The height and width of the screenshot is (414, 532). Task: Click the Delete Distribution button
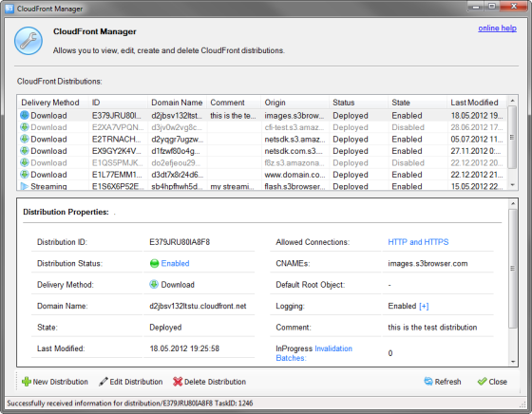point(209,382)
